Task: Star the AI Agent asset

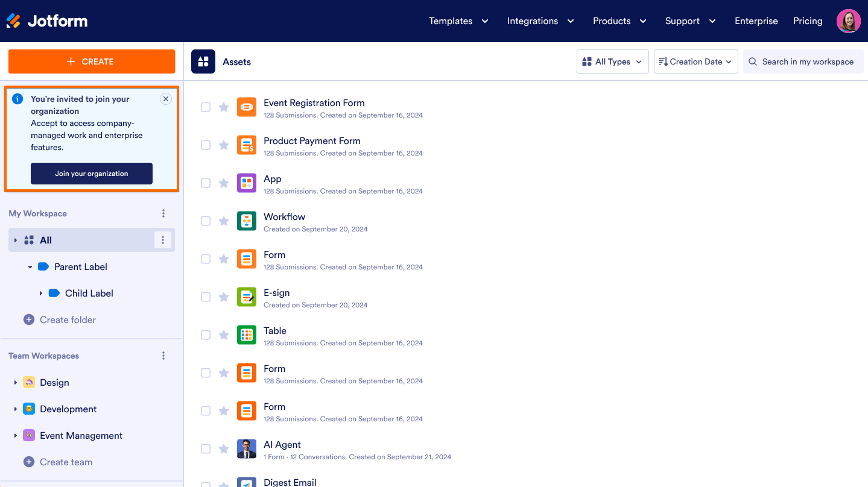Action: [x=224, y=449]
